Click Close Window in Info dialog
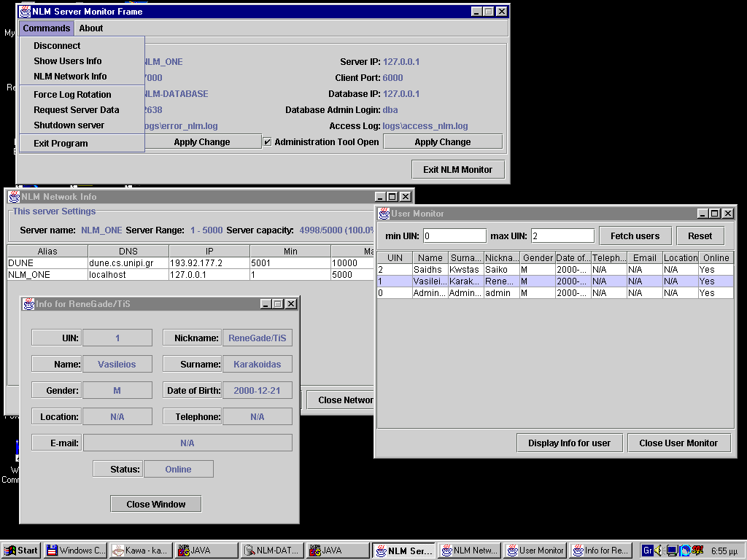 pyautogui.click(x=156, y=504)
